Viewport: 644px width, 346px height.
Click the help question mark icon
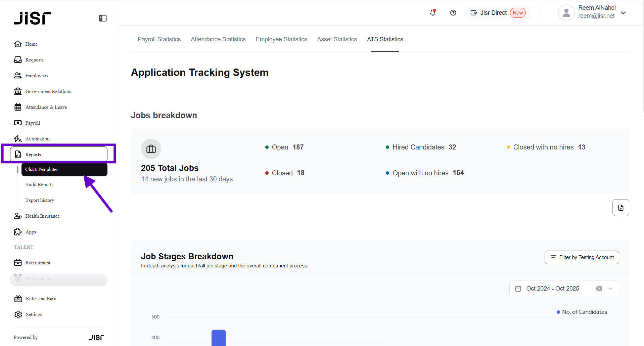[x=453, y=13]
